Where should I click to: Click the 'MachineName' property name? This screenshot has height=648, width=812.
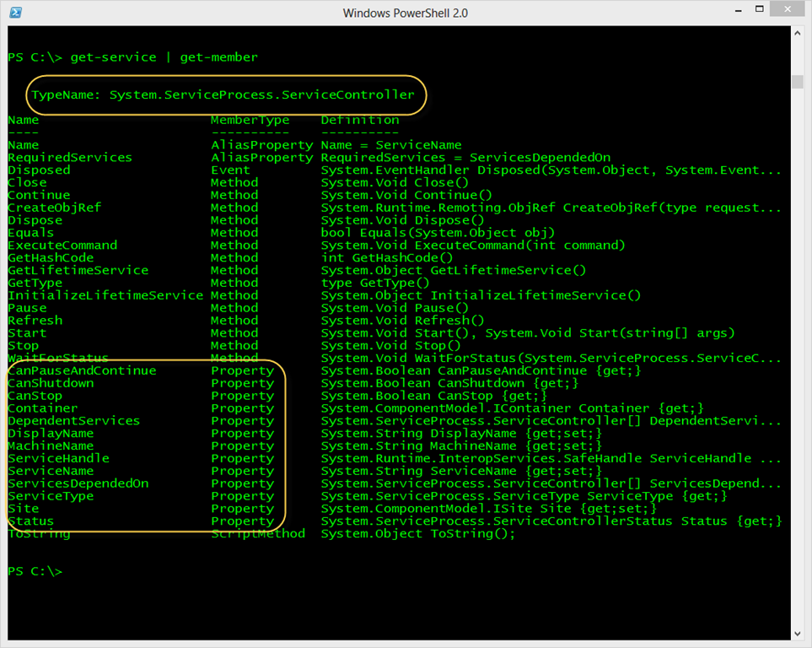tap(51, 445)
